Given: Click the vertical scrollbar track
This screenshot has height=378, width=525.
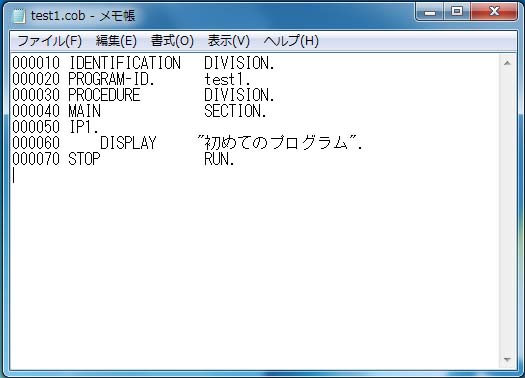Looking at the screenshot, I should (507, 211).
